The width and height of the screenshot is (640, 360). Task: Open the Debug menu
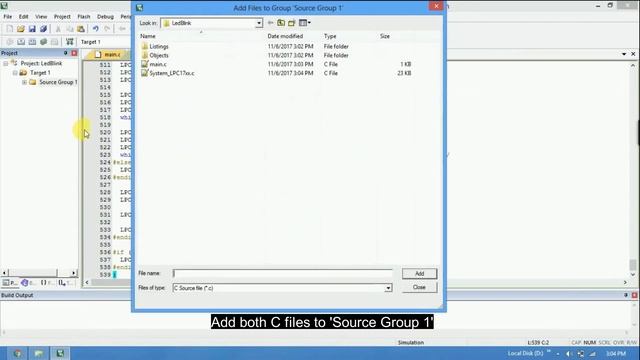105,16
